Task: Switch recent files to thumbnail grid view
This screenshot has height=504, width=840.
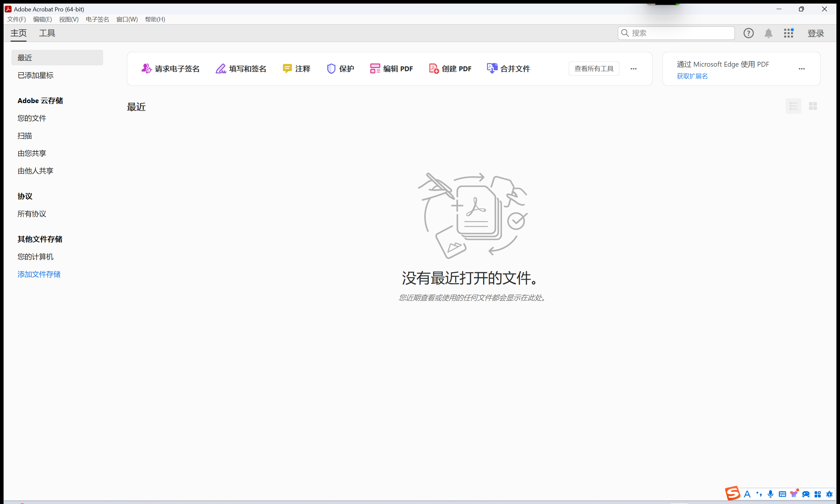Action: pos(813,106)
